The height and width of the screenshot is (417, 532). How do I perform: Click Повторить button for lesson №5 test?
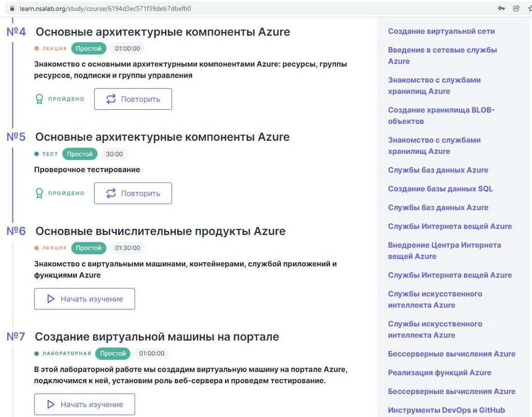[133, 193]
